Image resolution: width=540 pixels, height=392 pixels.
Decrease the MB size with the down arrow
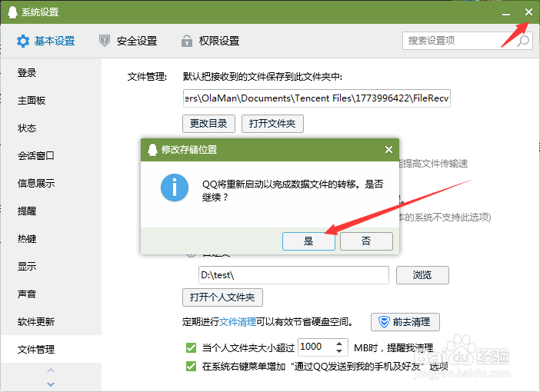[339, 351]
